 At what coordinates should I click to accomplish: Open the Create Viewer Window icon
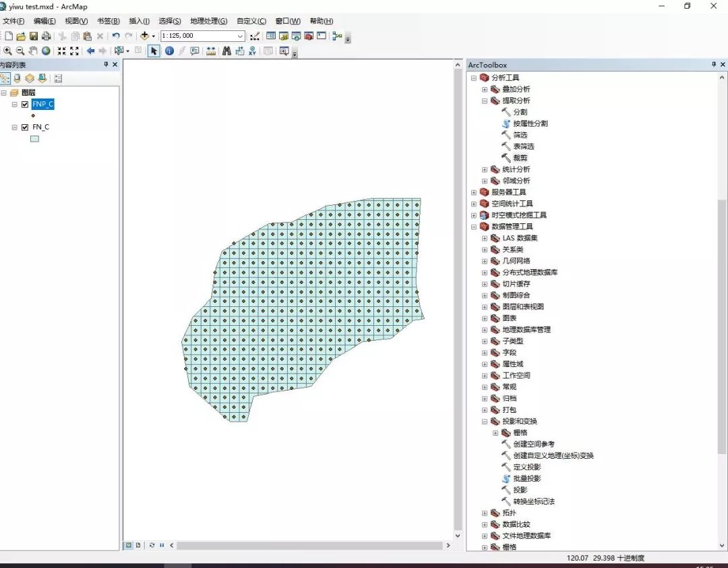click(284, 51)
